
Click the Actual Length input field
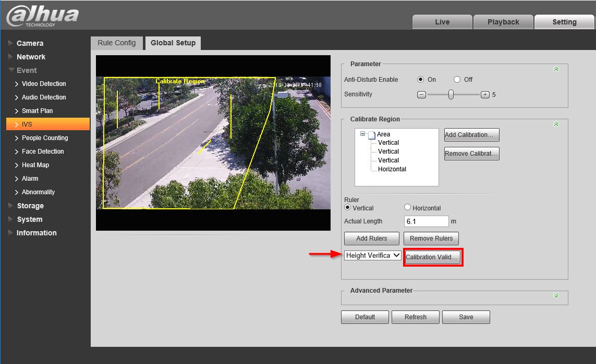[426, 221]
